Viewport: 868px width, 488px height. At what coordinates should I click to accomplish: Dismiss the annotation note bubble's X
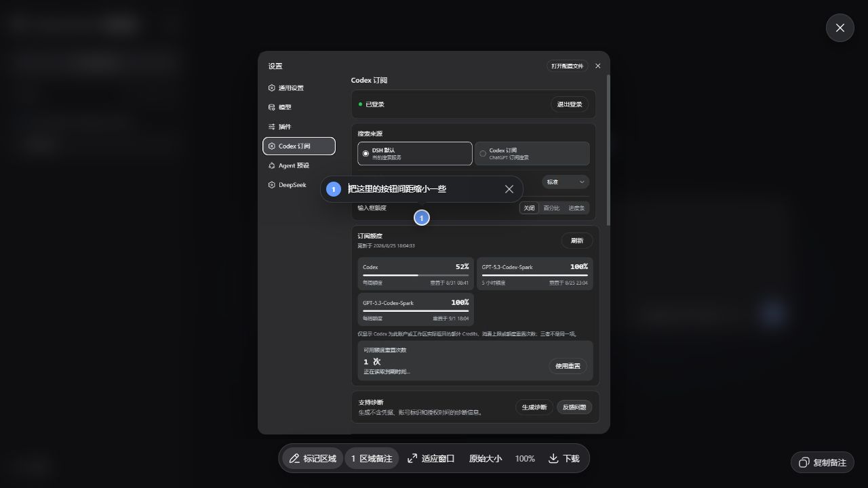[x=509, y=189]
